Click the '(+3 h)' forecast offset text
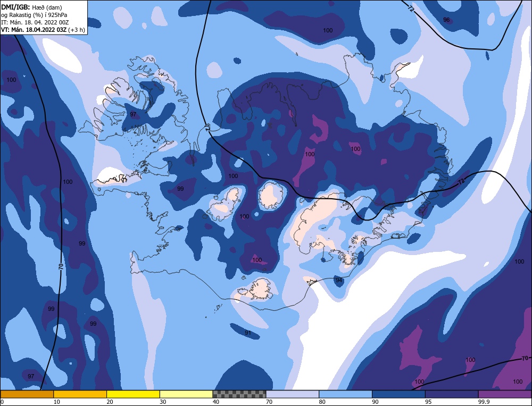Viewport: 532px width, 406px height. pos(77,30)
